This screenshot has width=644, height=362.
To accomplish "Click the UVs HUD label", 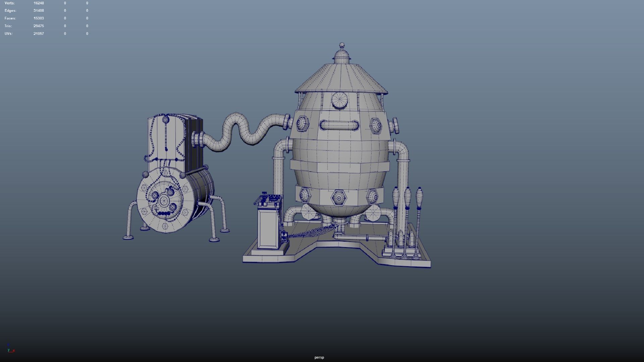I will [8, 34].
